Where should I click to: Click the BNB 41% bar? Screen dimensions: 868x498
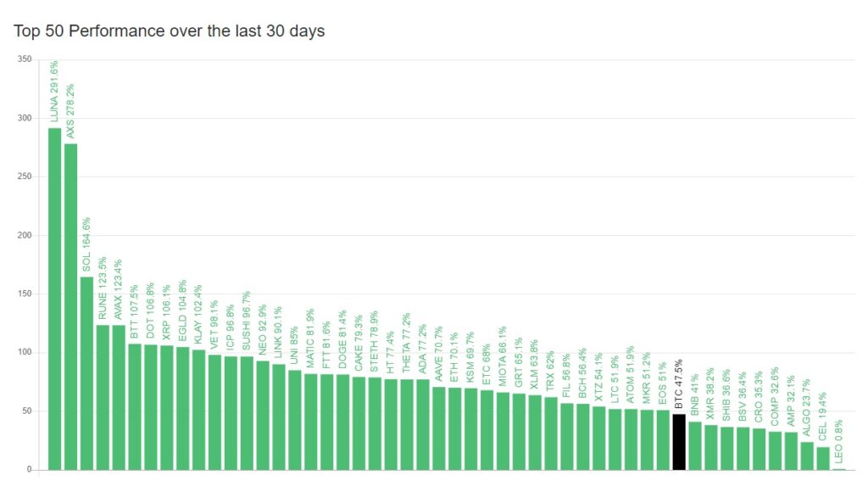pos(695,445)
